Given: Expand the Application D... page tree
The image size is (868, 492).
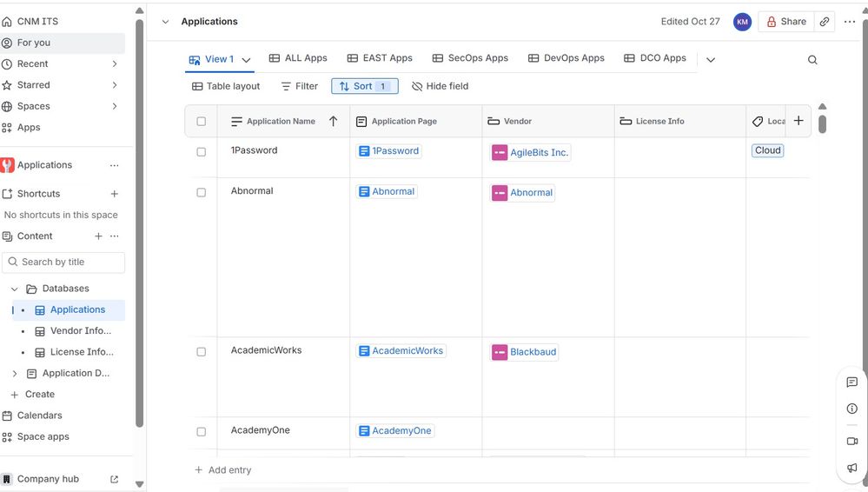Looking at the screenshot, I should tap(15, 374).
